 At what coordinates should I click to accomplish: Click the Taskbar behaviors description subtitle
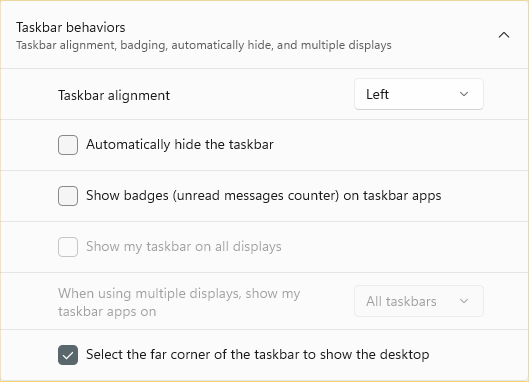coord(204,45)
